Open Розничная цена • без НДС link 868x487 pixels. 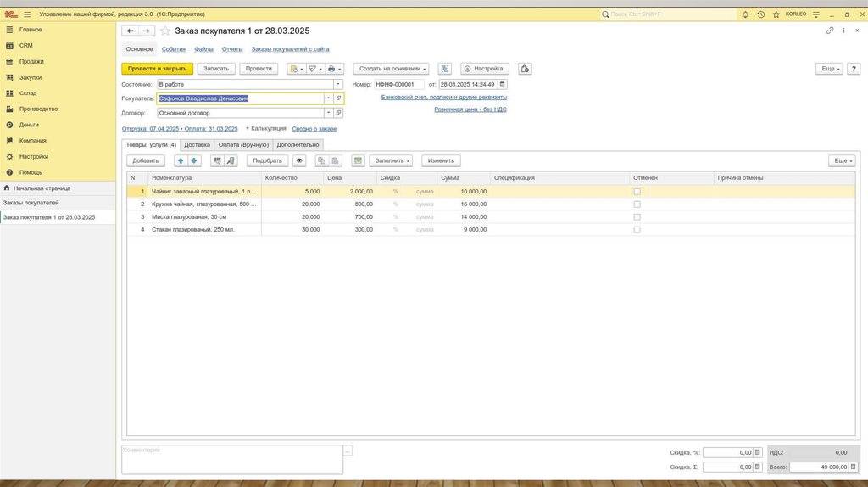pos(470,109)
